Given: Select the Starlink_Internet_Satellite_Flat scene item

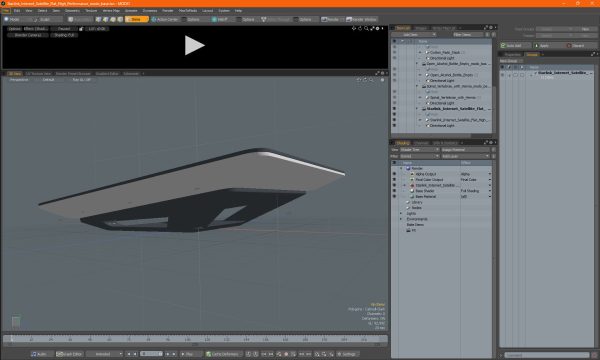Looking at the screenshot, I should 455,109.
